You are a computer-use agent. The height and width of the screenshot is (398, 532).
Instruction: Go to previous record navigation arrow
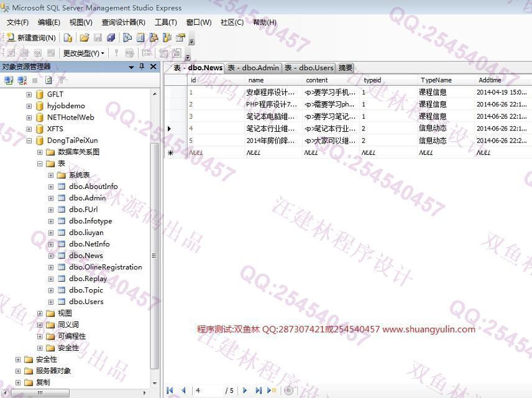tap(183, 391)
